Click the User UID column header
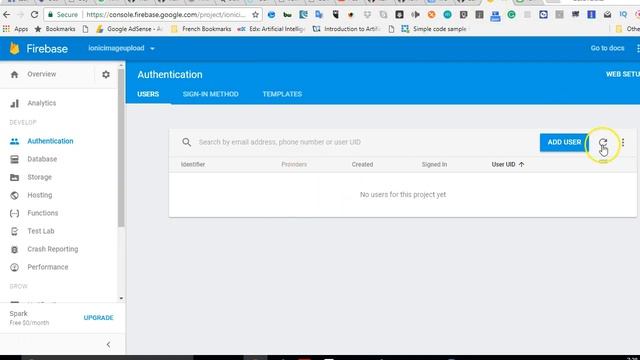Screen dimensions: 640x360 pos(503,164)
